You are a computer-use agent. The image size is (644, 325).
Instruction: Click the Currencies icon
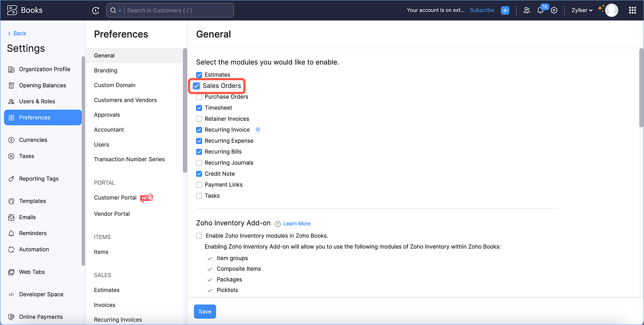(x=11, y=140)
